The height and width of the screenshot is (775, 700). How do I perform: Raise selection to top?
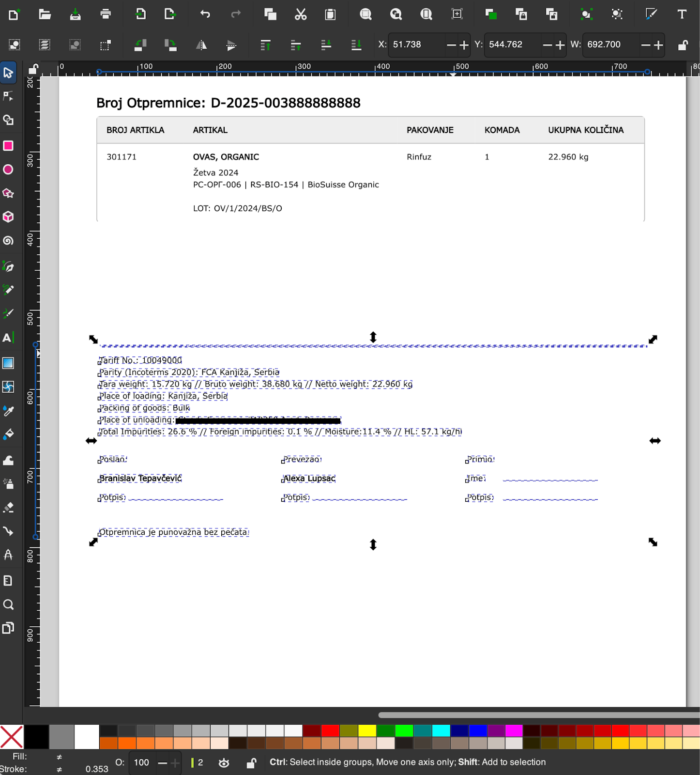pyautogui.click(x=265, y=45)
